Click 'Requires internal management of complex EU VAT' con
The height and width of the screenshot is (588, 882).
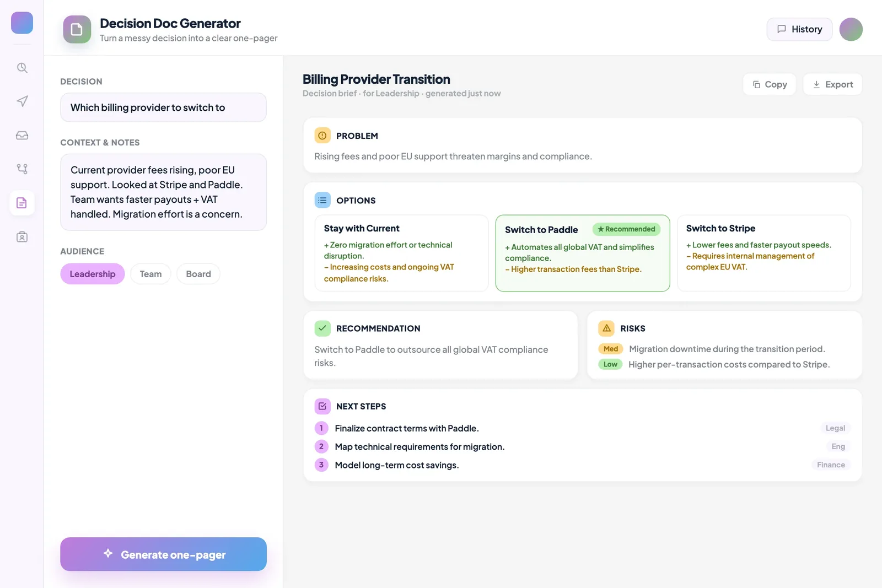[x=750, y=262]
